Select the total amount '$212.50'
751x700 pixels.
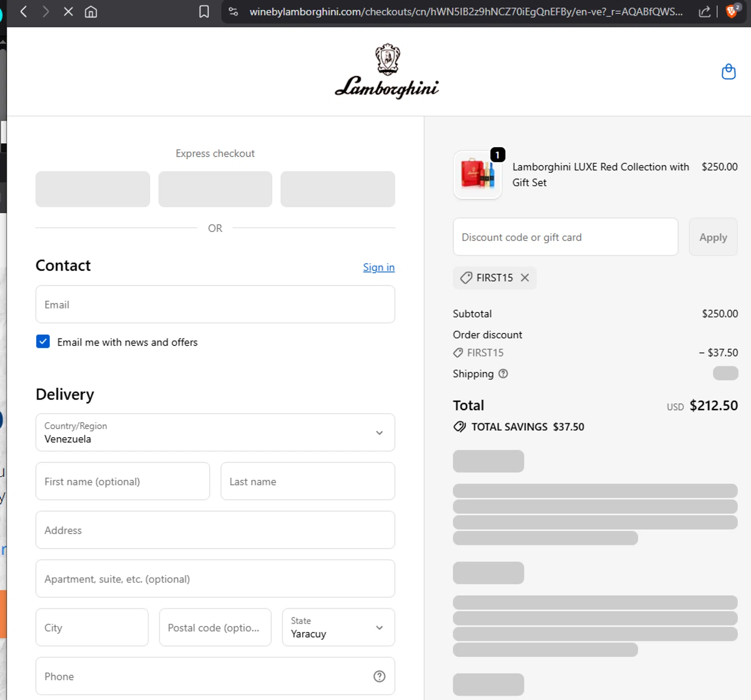[x=713, y=405]
